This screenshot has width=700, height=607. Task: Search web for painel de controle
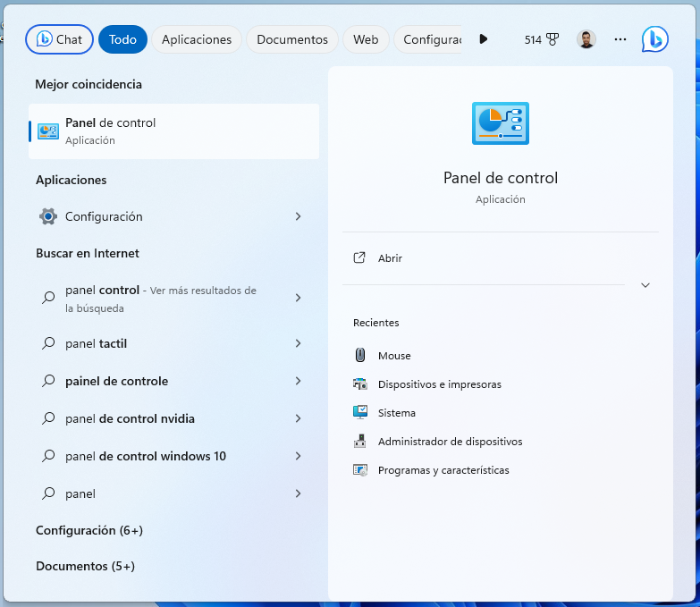(173, 381)
